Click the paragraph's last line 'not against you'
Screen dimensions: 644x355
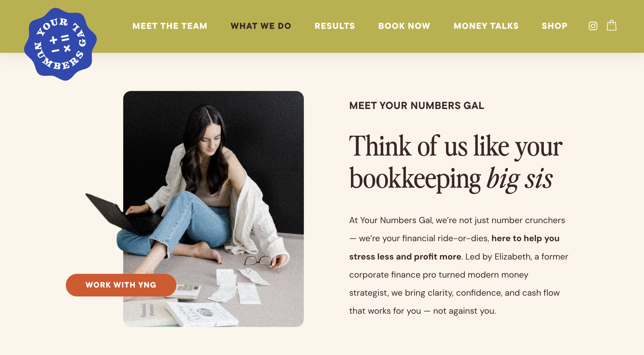tap(464, 311)
